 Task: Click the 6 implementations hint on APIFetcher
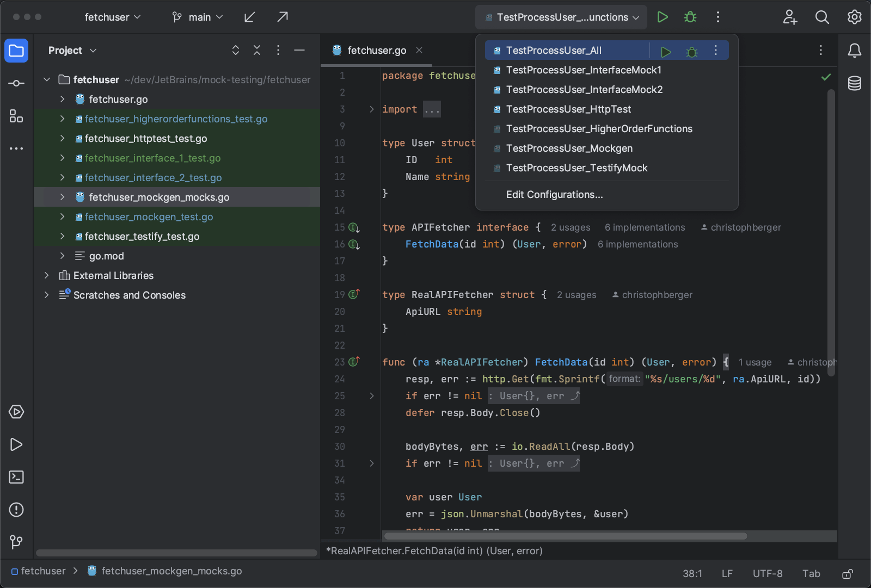pos(645,227)
